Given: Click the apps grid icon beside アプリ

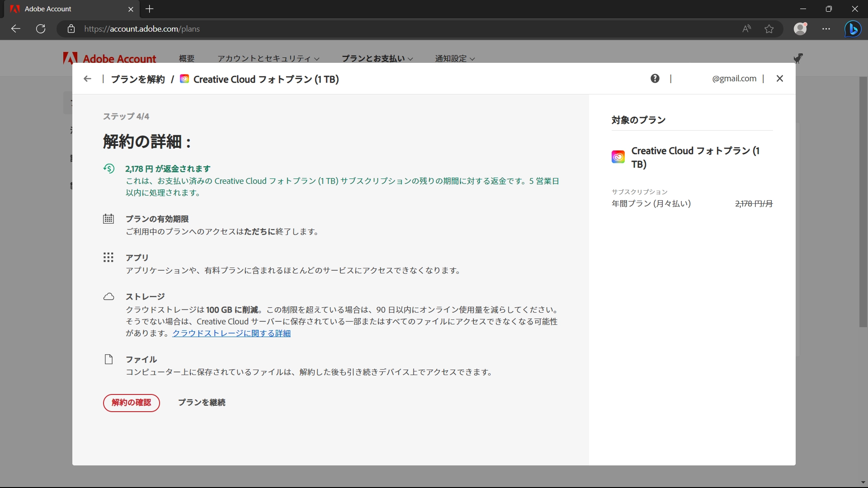Looking at the screenshot, I should (108, 258).
